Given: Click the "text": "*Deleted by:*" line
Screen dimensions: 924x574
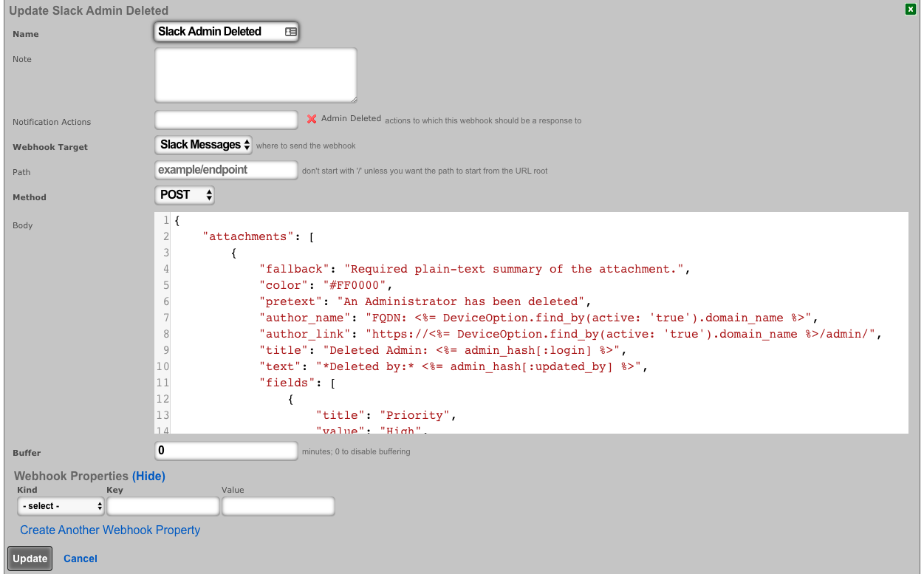Looking at the screenshot, I should click(x=453, y=366).
